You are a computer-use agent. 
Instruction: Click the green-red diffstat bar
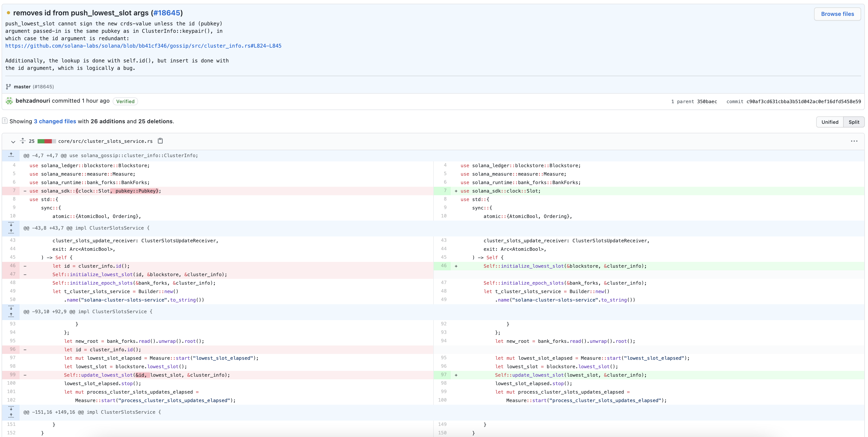click(x=47, y=141)
